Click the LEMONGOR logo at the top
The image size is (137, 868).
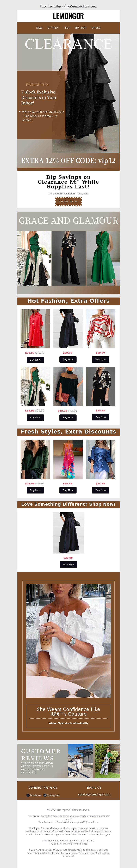click(68, 16)
